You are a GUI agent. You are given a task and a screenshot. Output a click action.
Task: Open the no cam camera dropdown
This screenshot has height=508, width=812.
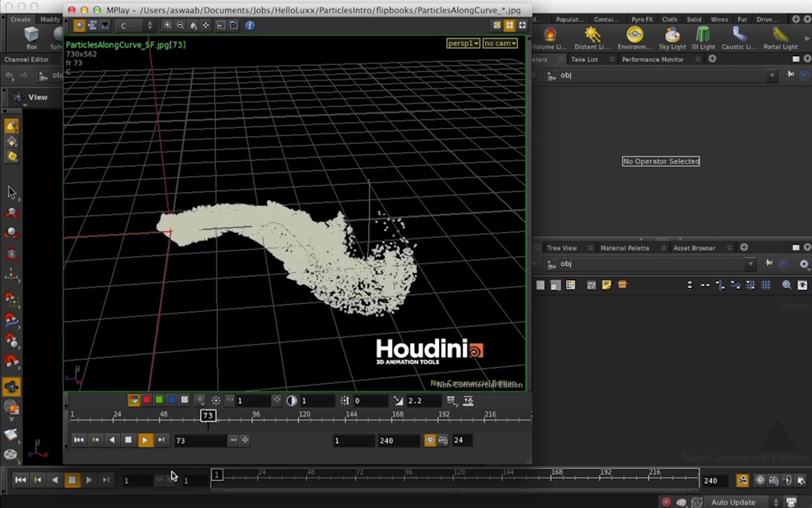click(500, 43)
